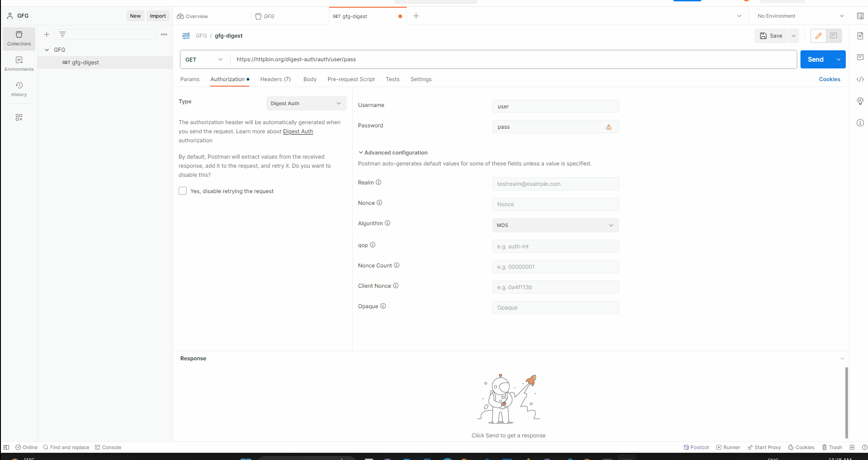Switch to comment mode icon beside pencil

coord(834,36)
